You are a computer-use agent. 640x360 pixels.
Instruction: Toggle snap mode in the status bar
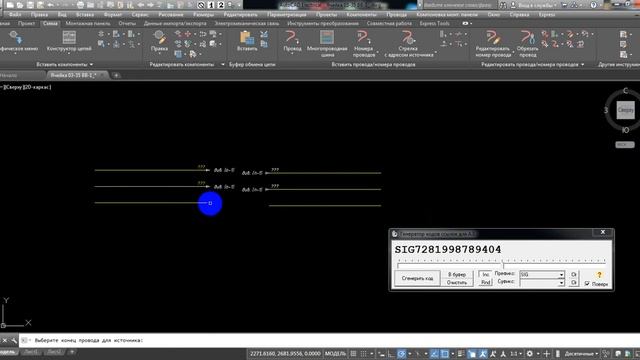click(x=363, y=353)
